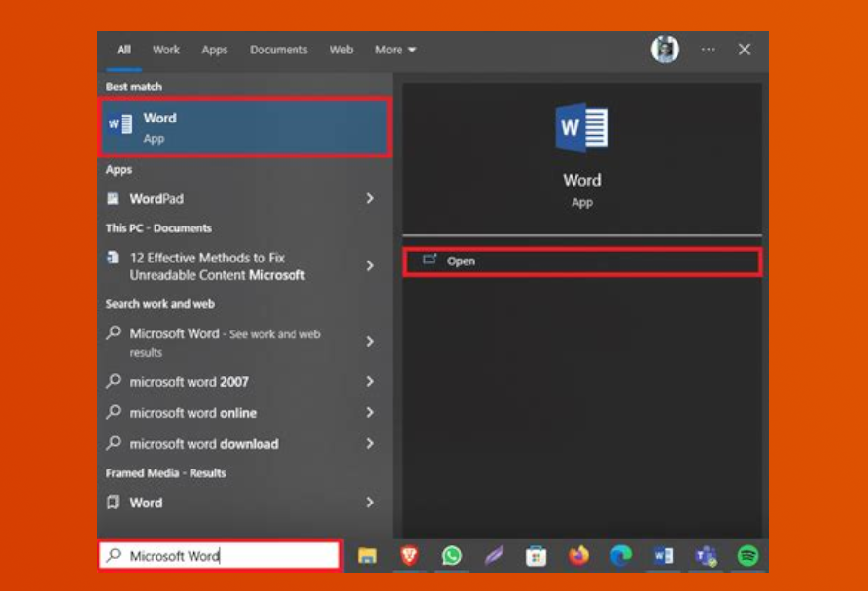Screen dimensions: 868x591
Task: Click the Word icon in the taskbar
Action: [x=664, y=556]
